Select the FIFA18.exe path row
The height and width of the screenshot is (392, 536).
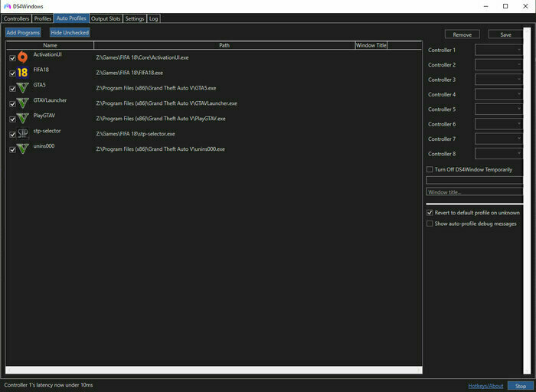[x=129, y=73]
